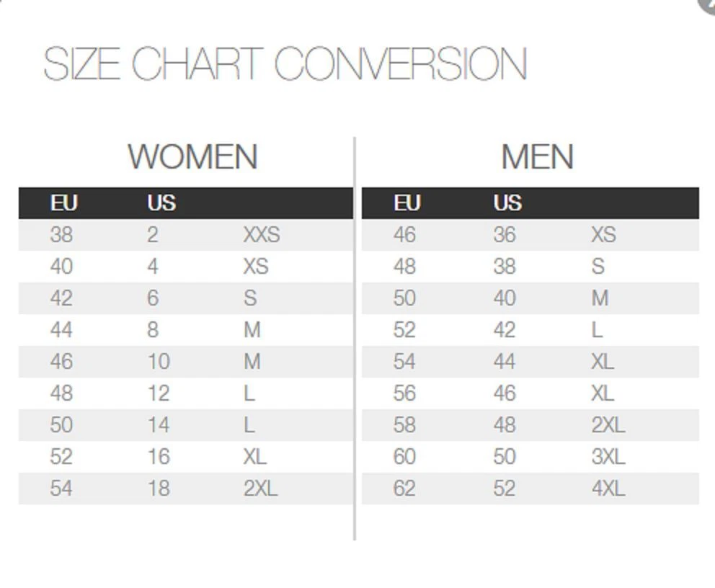Select men's 3XL size label
This screenshot has width=715, height=588.
(x=608, y=456)
